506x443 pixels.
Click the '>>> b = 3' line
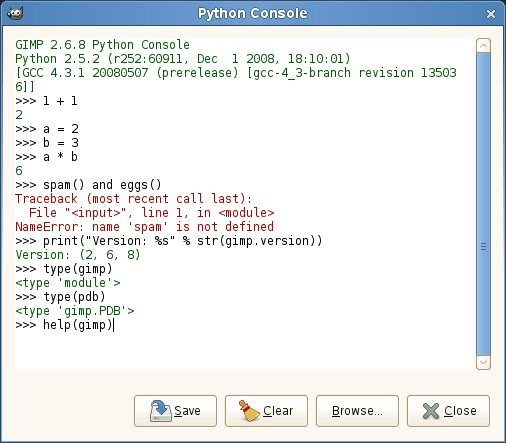47,143
